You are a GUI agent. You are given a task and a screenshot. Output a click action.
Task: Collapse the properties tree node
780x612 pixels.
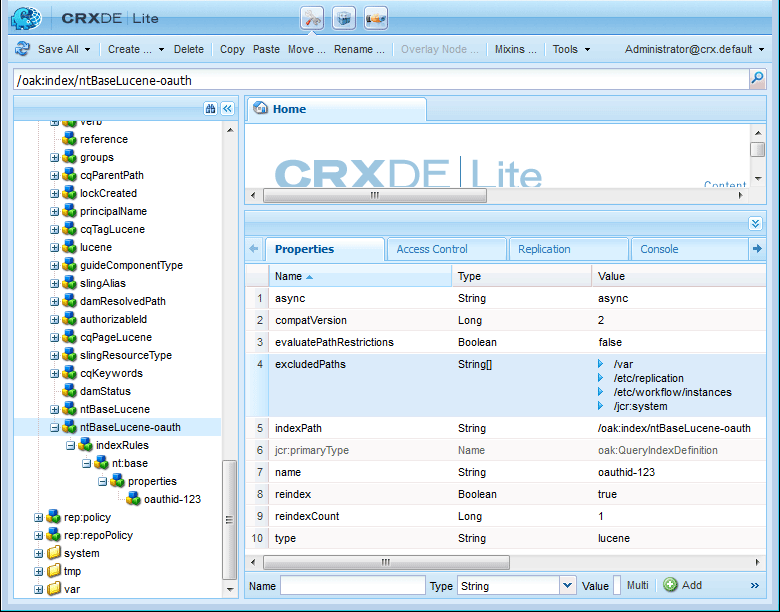(102, 481)
